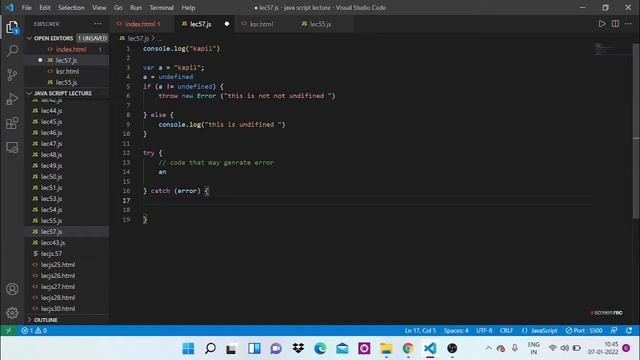Screen dimensions: 640x360
Task: Open lec44.js in the file tree
Action: [67, 111]
